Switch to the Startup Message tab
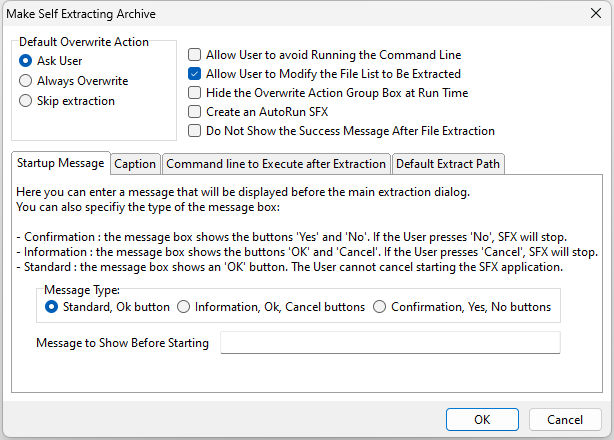Screen dimensions: 614x440 point(61,163)
